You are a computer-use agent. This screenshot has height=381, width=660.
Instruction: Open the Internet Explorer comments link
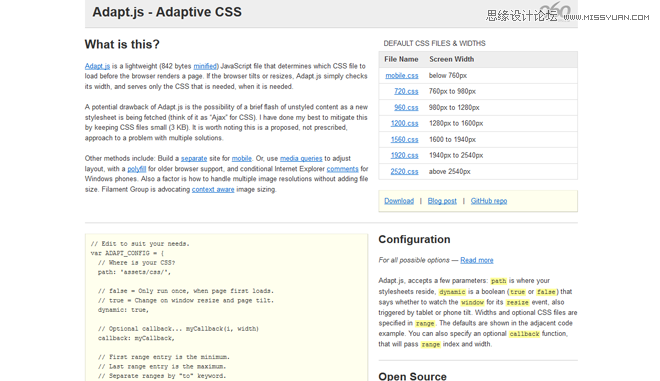(343, 169)
